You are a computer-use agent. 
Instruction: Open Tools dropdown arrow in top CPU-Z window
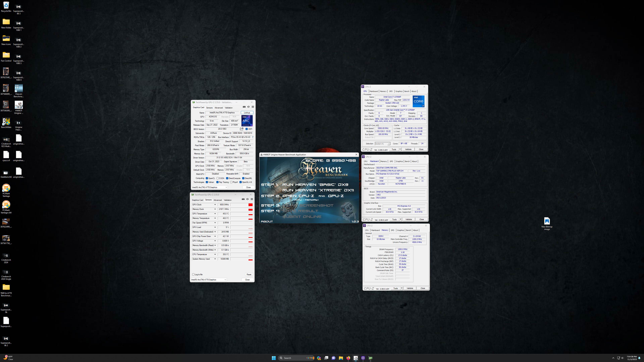tap(400, 149)
